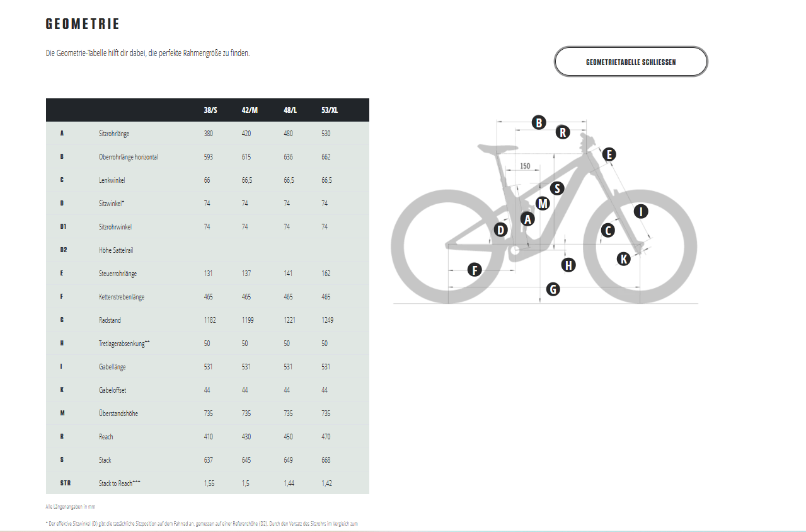The width and height of the screenshot is (806, 532).
Task: Click the F chainstay marker circle
Action: point(475,270)
